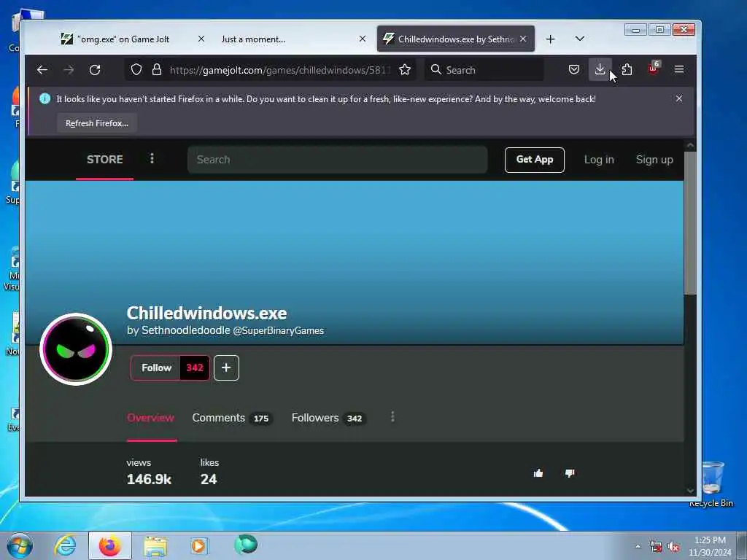Click the Chilledwindows.exe game title
Image resolution: width=747 pixels, height=560 pixels.
pyautogui.click(x=206, y=314)
